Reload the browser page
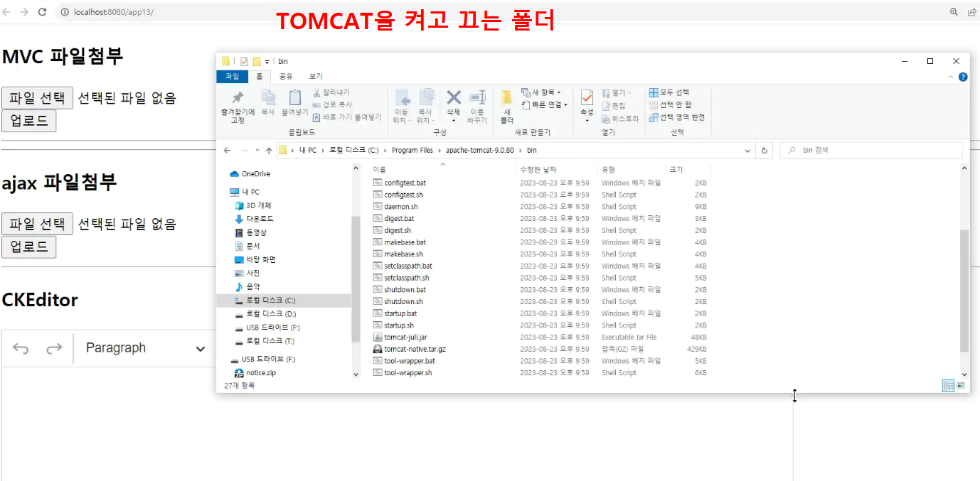 tap(42, 12)
